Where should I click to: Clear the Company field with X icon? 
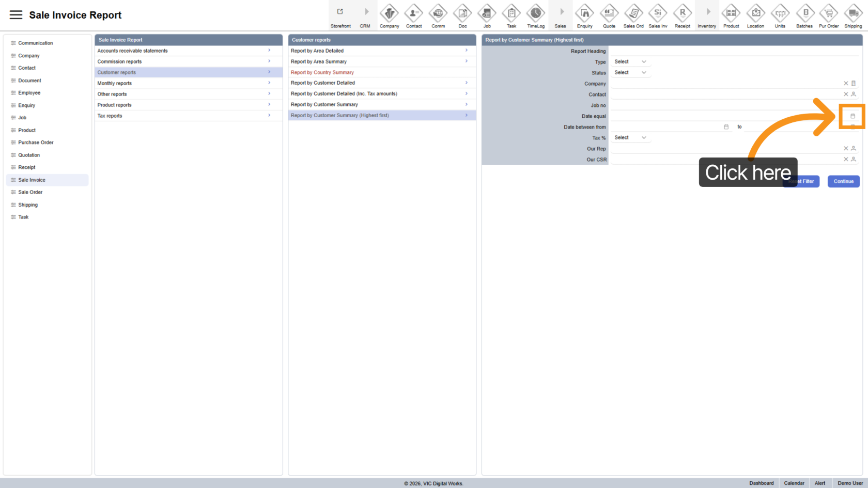[x=846, y=84]
